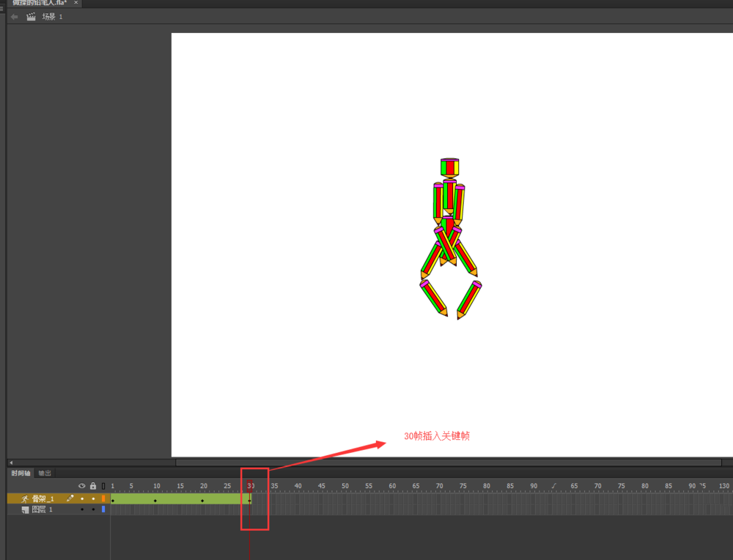This screenshot has height=560, width=733.
Task: Click the running figure icon of 骨架_1
Action: [25, 498]
